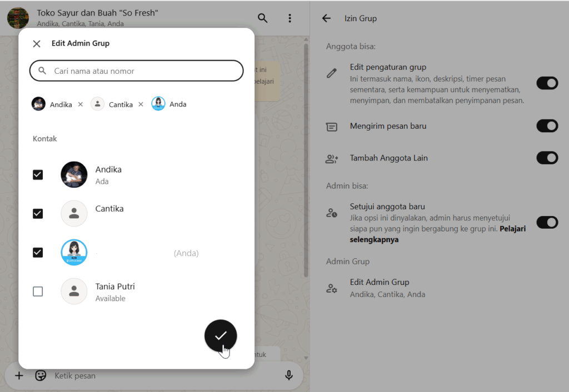Uncheck Cantika's checkbox in contact list

(38, 214)
